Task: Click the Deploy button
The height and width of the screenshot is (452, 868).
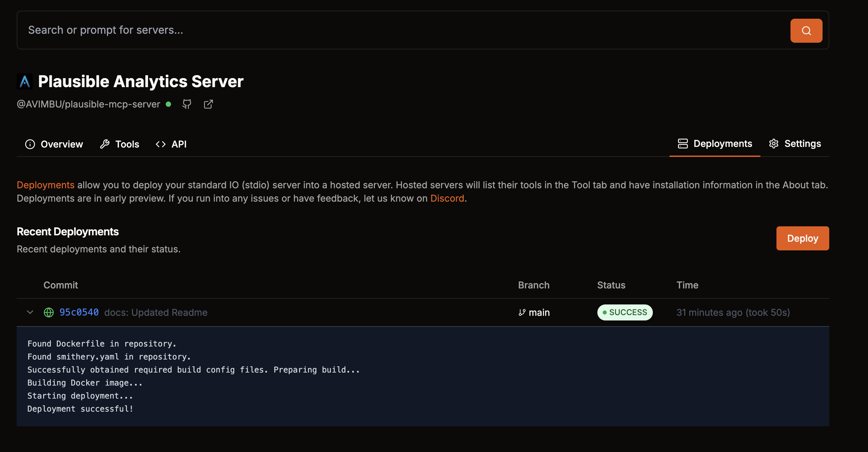Action: 803,238
